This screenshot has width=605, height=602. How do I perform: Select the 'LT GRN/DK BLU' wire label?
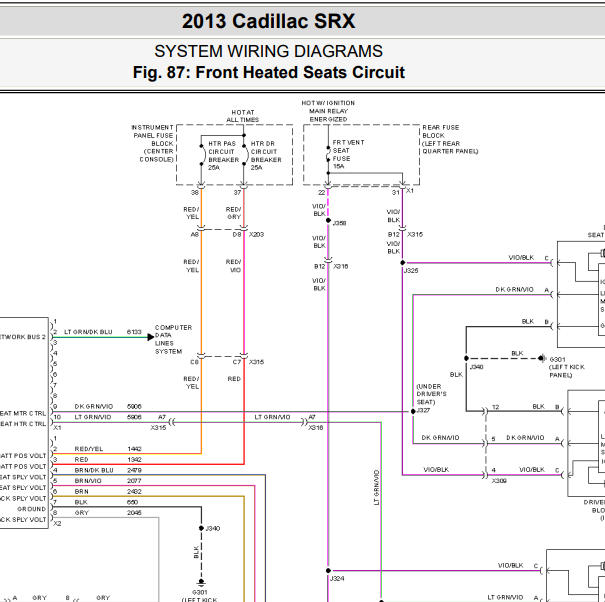(88, 332)
